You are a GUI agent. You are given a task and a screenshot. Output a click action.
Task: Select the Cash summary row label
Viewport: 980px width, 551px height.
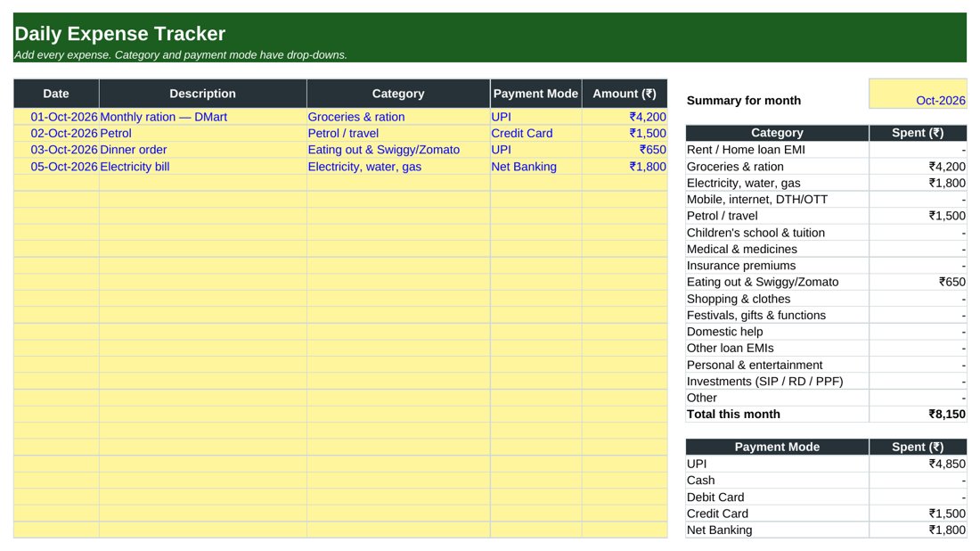pos(700,481)
